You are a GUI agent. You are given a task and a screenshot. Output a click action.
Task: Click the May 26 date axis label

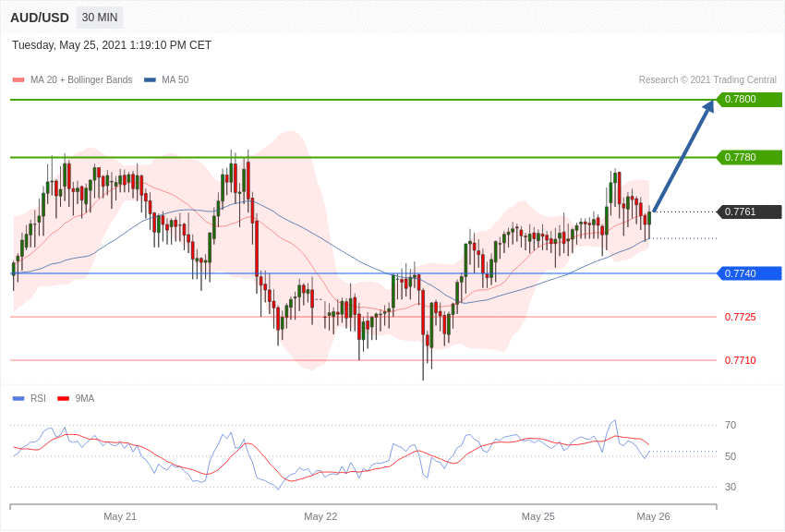[653, 516]
